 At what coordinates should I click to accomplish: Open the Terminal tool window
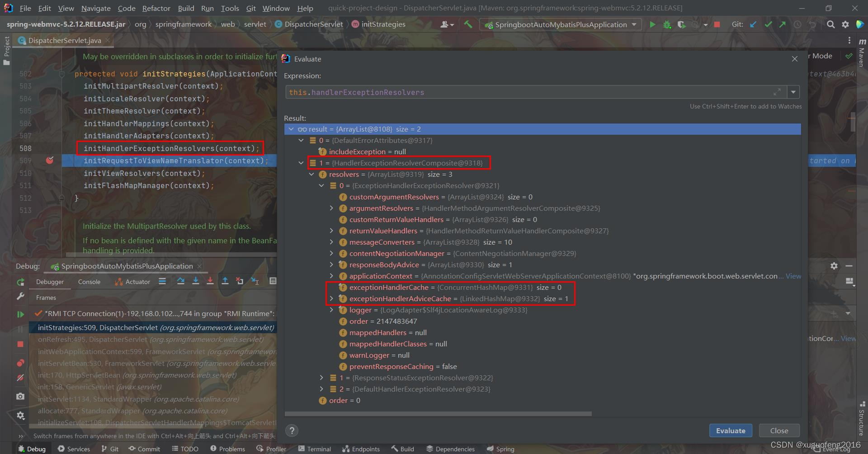tap(315, 449)
